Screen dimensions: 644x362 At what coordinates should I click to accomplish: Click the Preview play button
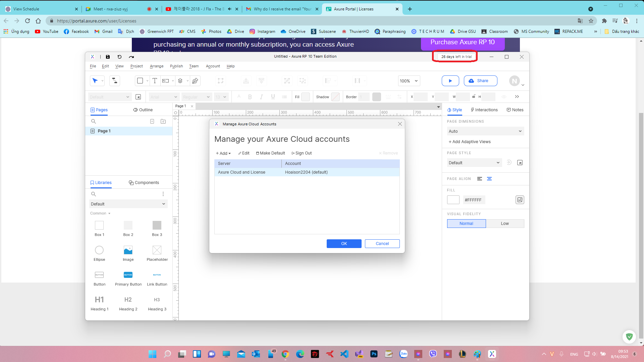[450, 81]
